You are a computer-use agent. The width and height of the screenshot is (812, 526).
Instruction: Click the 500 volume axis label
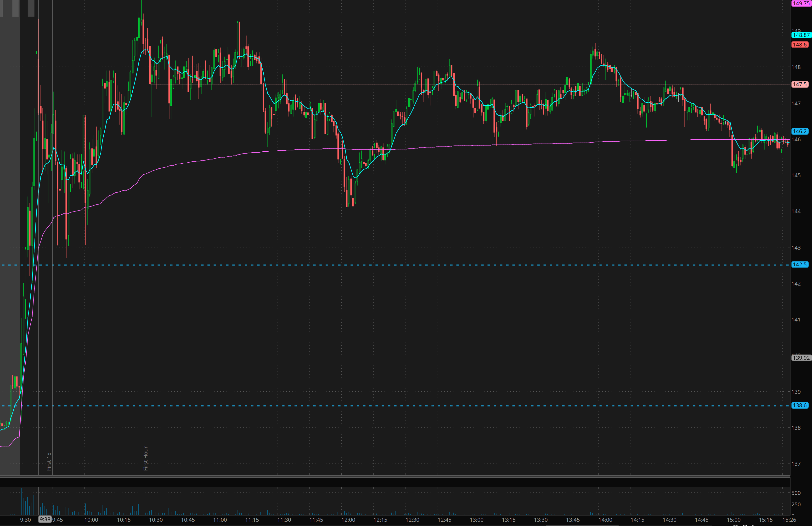point(796,493)
